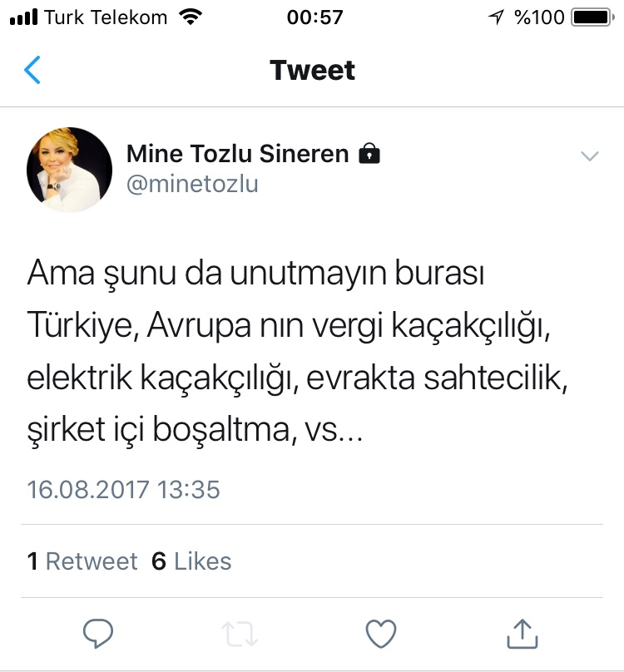Tap the battery icon in status bar
Screen dimensions: 624x672
593,17
